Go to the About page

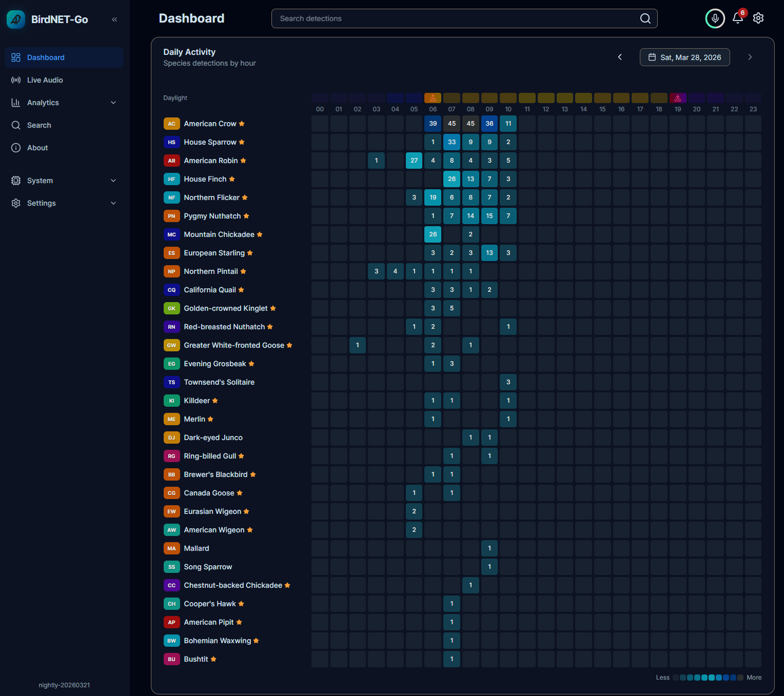pos(37,148)
